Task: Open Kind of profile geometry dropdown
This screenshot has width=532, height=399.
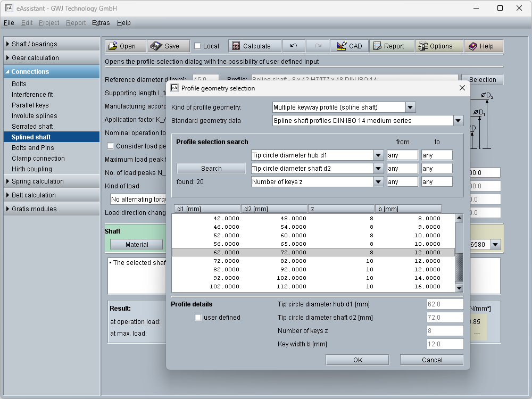Action: (x=410, y=107)
